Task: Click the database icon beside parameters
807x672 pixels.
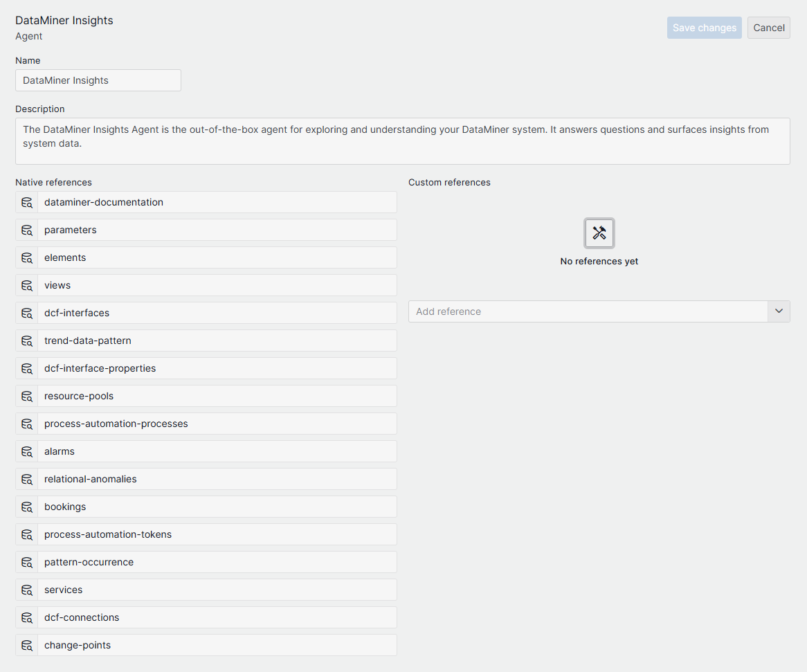Action: pyautogui.click(x=27, y=230)
